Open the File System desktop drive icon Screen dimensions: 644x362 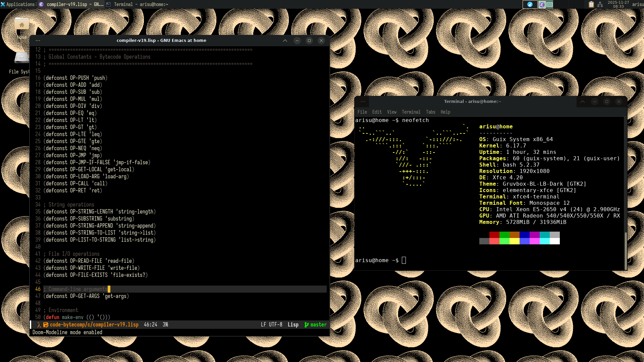tap(22, 58)
